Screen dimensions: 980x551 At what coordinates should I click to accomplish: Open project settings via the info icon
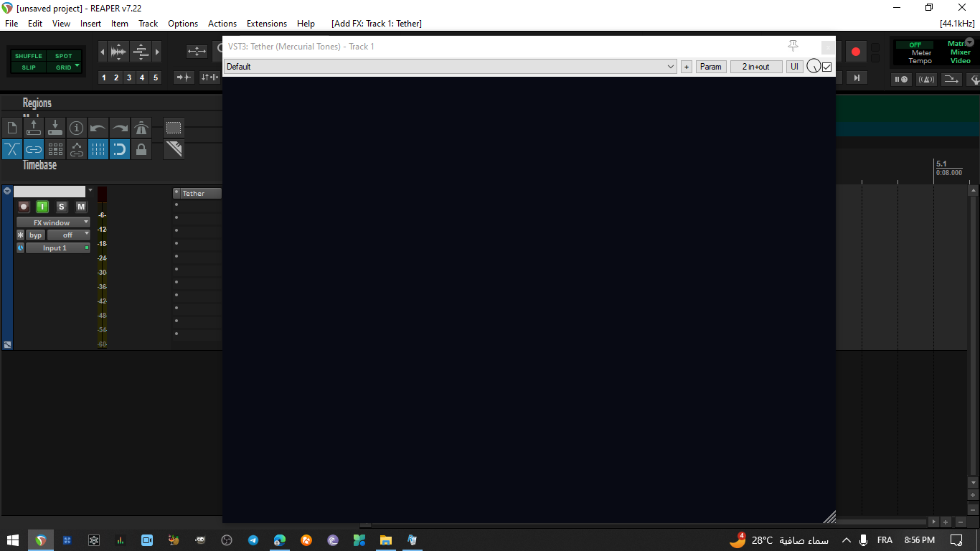click(x=77, y=128)
